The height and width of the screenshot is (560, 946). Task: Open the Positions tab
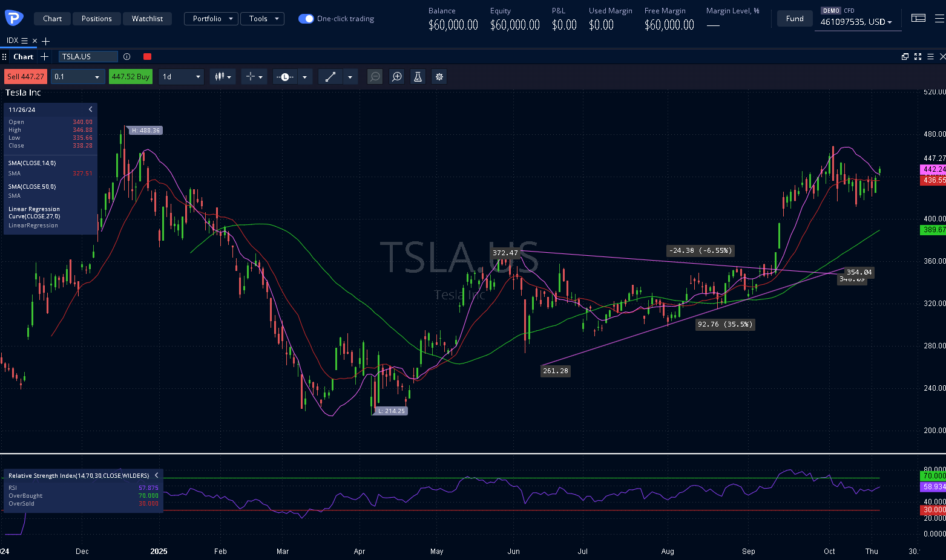[97, 19]
